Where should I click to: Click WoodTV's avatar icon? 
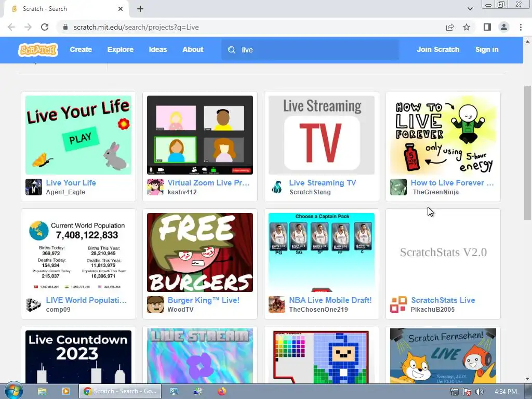point(155,304)
